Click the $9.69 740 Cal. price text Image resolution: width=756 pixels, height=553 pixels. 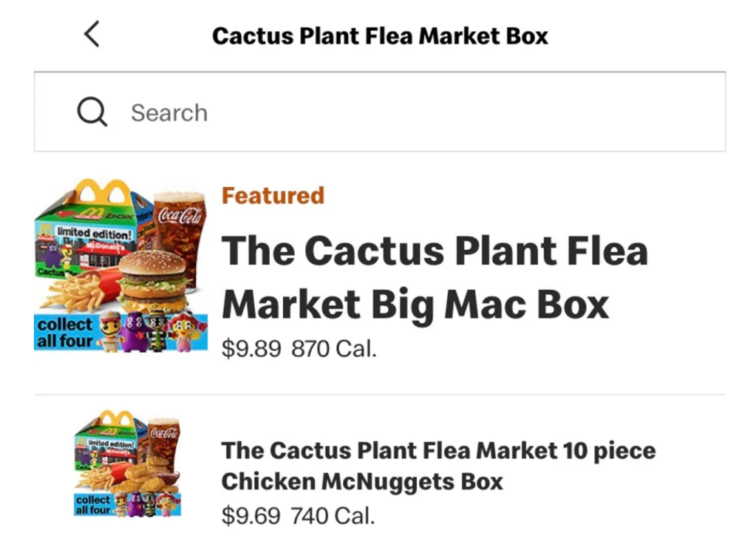click(x=298, y=515)
